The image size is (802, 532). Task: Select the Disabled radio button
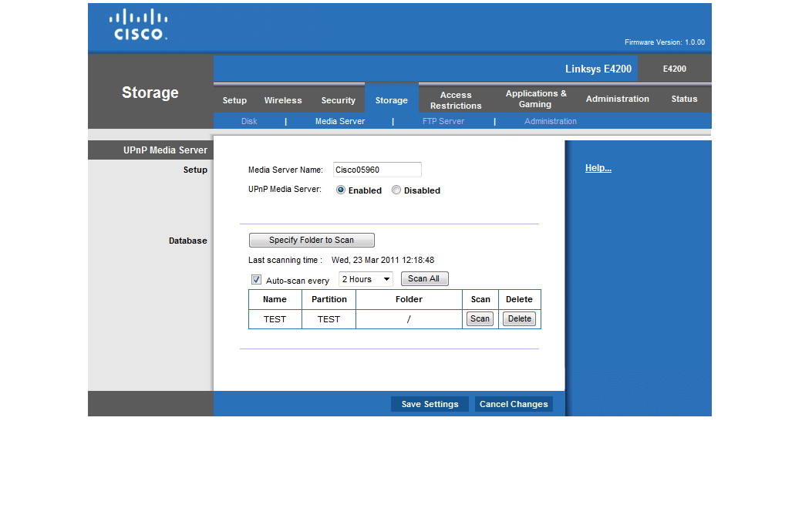[396, 190]
